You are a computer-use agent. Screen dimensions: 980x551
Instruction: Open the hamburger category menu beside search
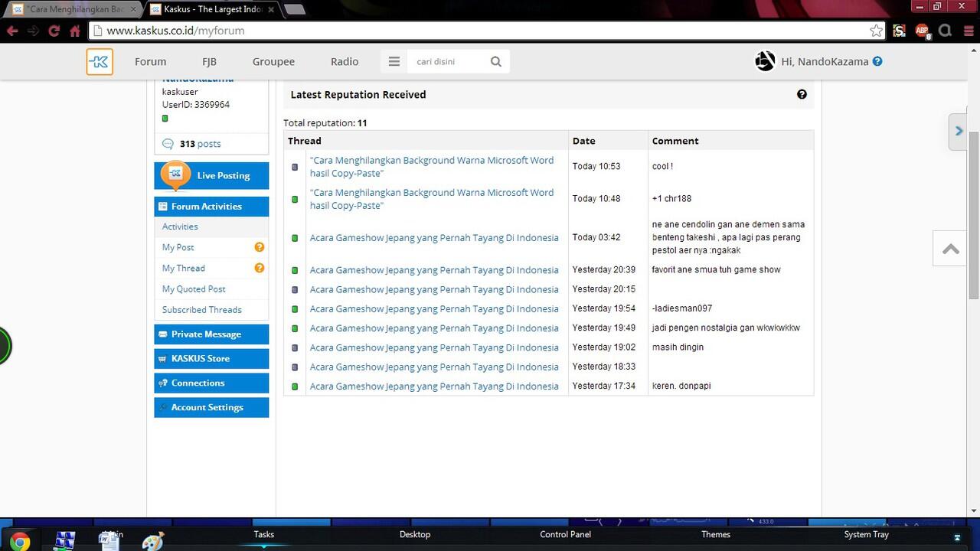click(x=394, y=61)
